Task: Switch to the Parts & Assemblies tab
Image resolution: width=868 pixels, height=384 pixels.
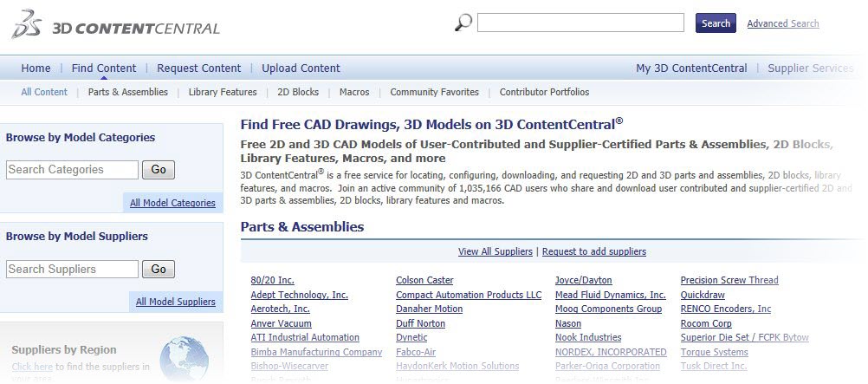Action: pos(128,92)
